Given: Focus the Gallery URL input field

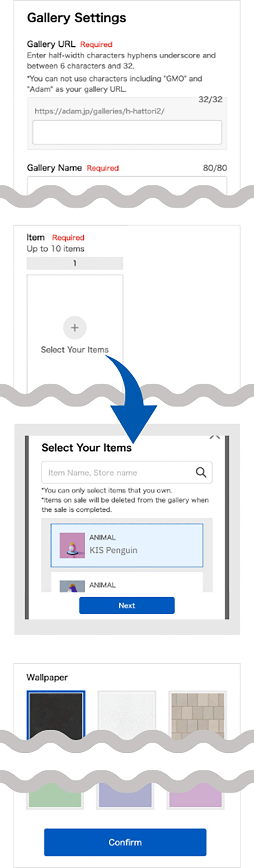Looking at the screenshot, I should [x=127, y=132].
